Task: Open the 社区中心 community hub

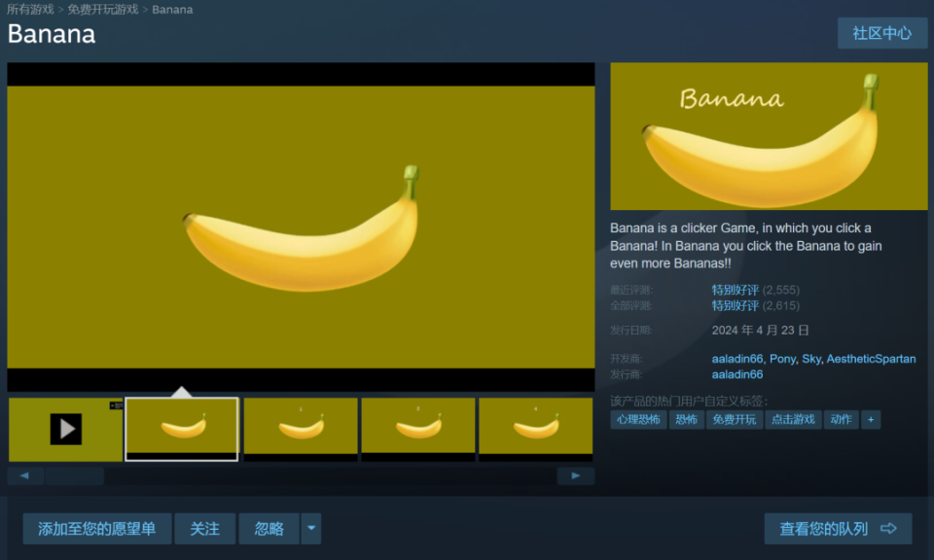Action: click(x=882, y=33)
